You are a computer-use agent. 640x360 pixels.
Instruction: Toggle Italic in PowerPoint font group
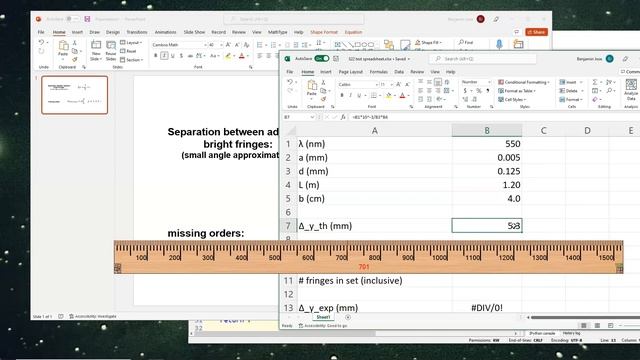pos(164,56)
